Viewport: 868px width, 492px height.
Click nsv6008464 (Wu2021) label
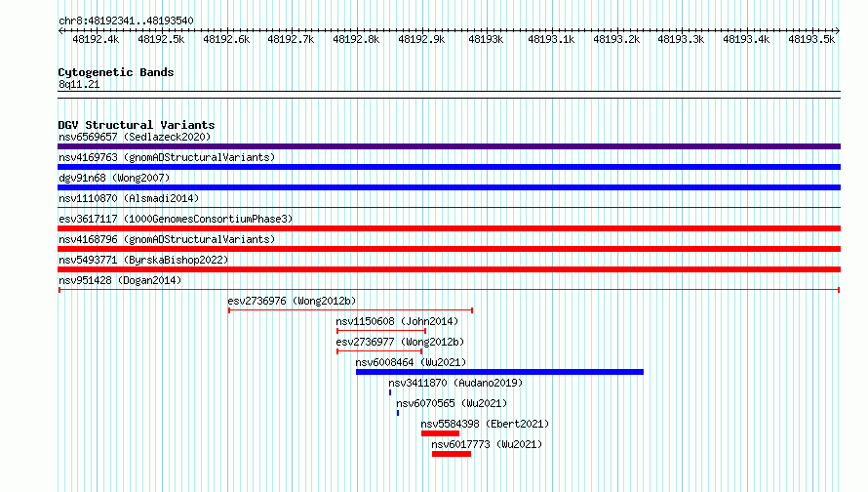click(x=411, y=362)
